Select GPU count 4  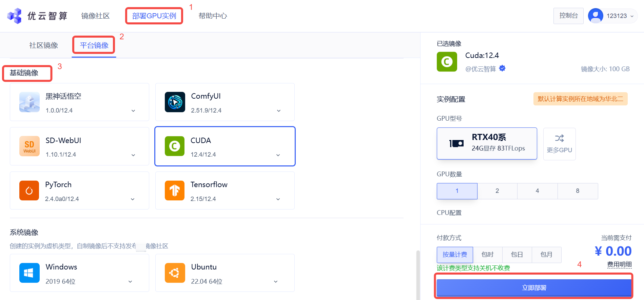pos(537,191)
